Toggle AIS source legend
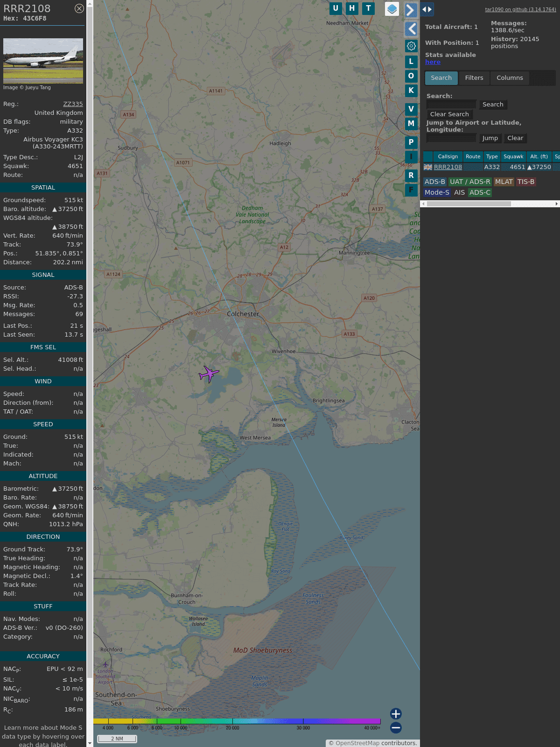 pyautogui.click(x=459, y=192)
